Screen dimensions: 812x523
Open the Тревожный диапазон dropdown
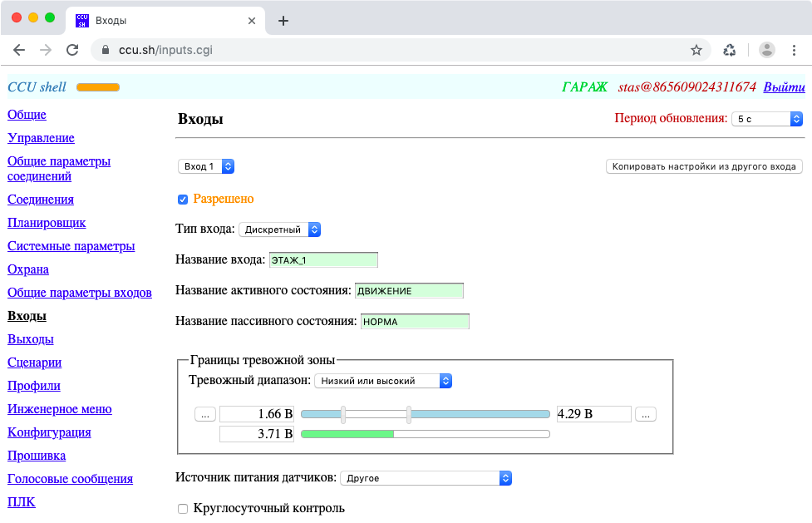(x=383, y=381)
